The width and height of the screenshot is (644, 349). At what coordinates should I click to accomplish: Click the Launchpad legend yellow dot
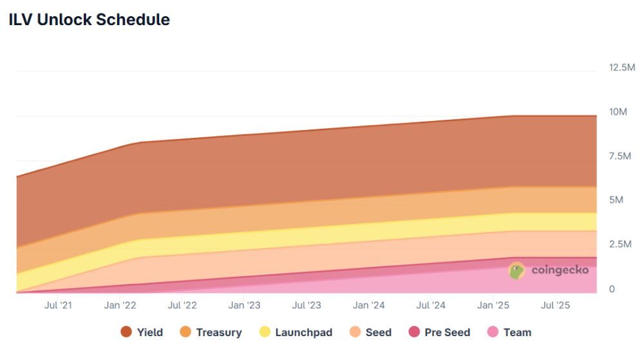pos(265,332)
